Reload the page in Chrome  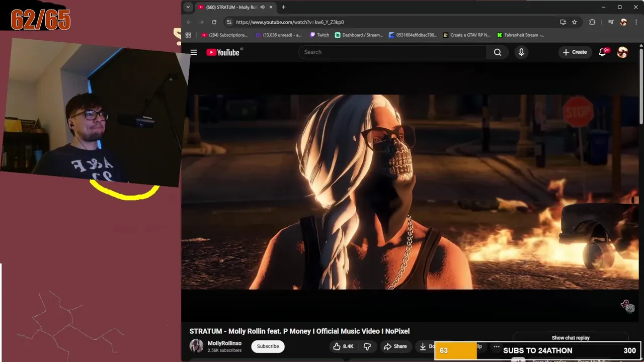point(214,22)
